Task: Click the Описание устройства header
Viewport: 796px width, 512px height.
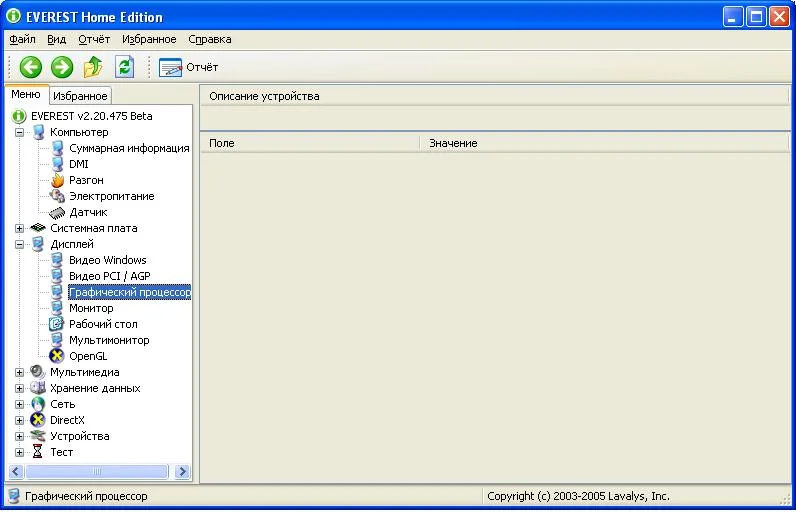Action: 494,96
